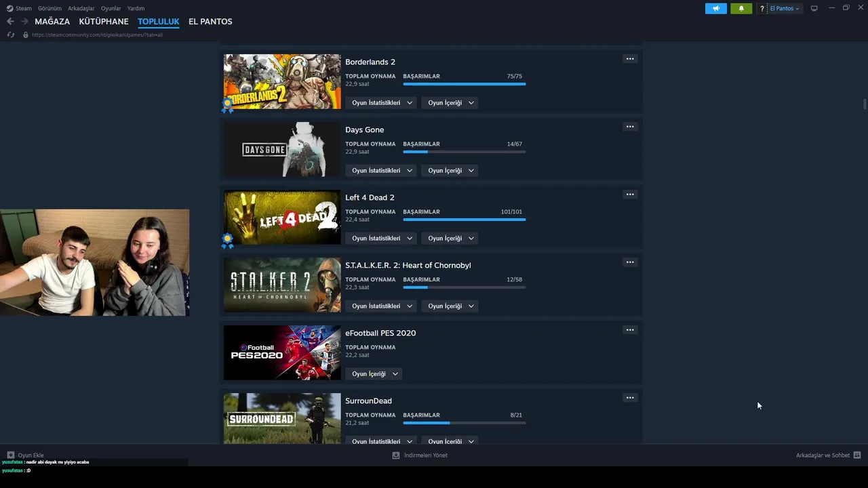868x488 pixels.
Task: Open Borderlands 2 three-dot options menu
Action: [x=630, y=59]
